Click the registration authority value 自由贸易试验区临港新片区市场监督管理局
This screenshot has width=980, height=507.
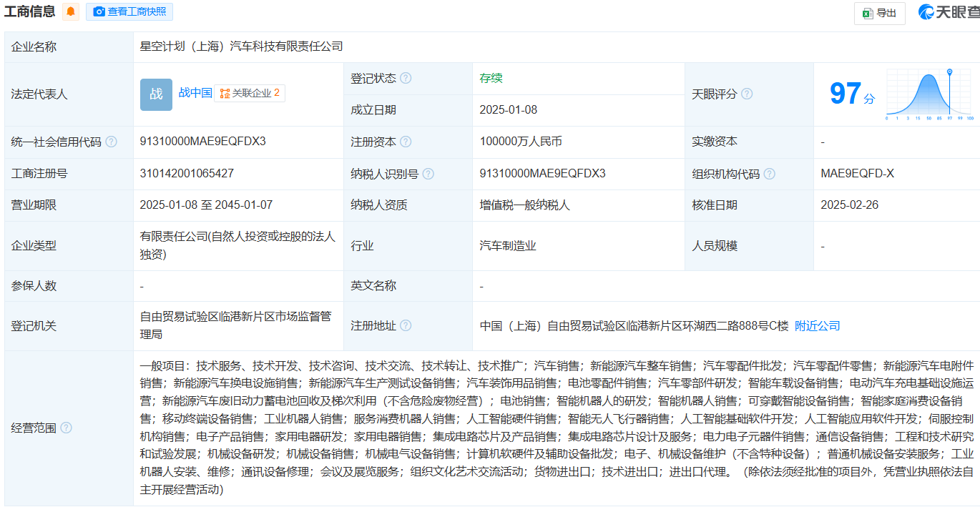tap(236, 325)
